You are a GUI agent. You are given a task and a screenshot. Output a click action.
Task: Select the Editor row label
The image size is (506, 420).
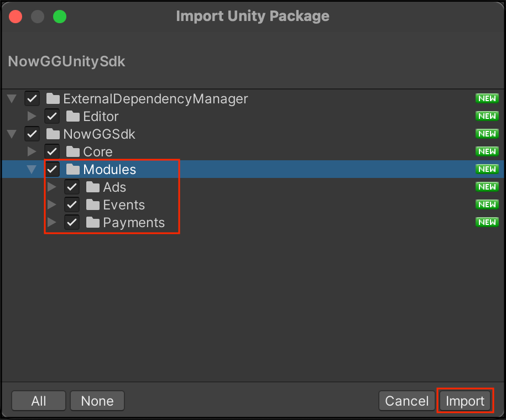tap(101, 117)
